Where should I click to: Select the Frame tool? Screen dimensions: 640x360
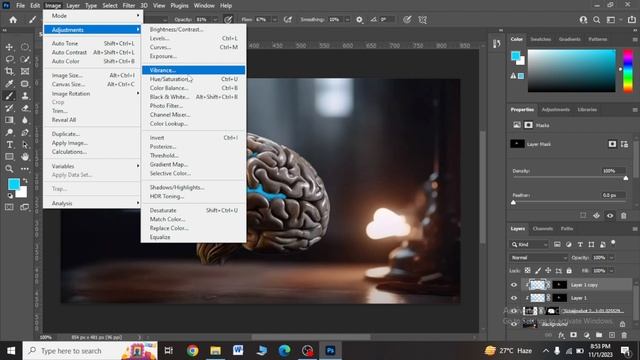pyautogui.click(x=25, y=71)
